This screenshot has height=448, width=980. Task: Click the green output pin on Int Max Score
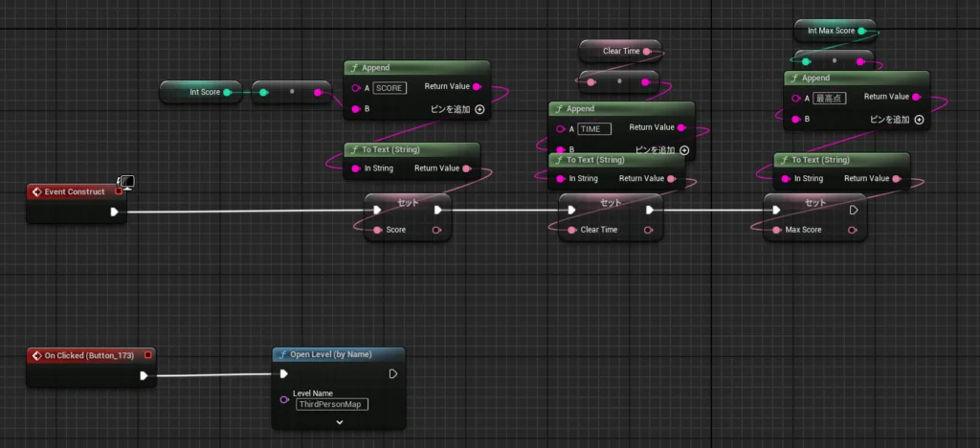coord(862,31)
